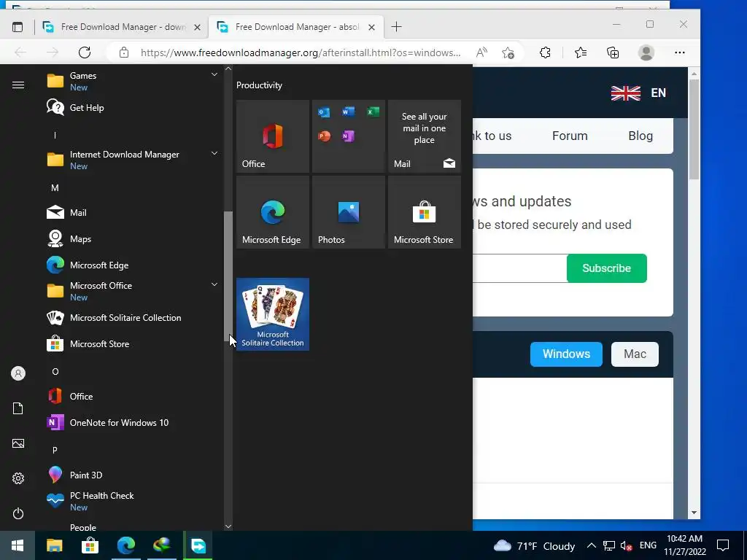Open the Favorites panel
The width and height of the screenshot is (747, 560).
(x=580, y=52)
